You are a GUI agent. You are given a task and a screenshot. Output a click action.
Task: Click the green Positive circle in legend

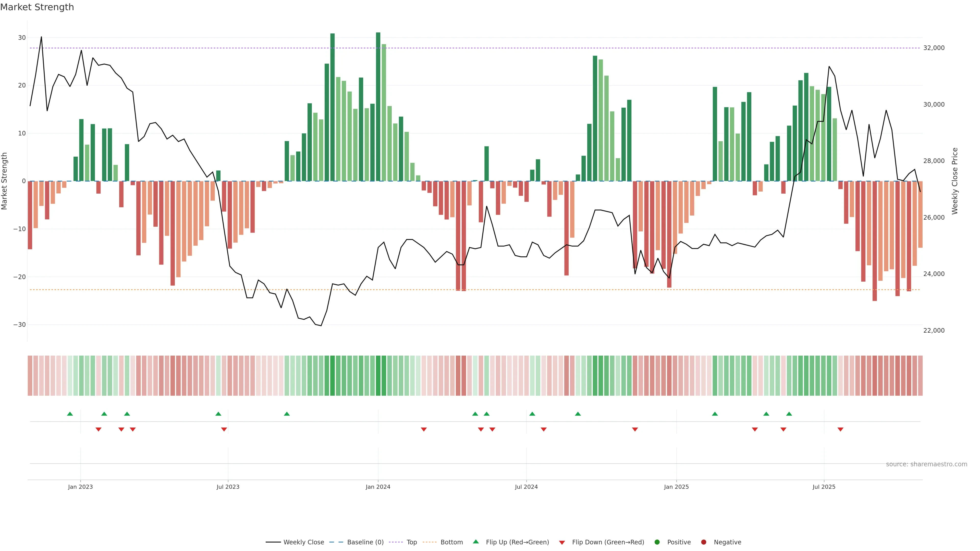pyautogui.click(x=657, y=542)
